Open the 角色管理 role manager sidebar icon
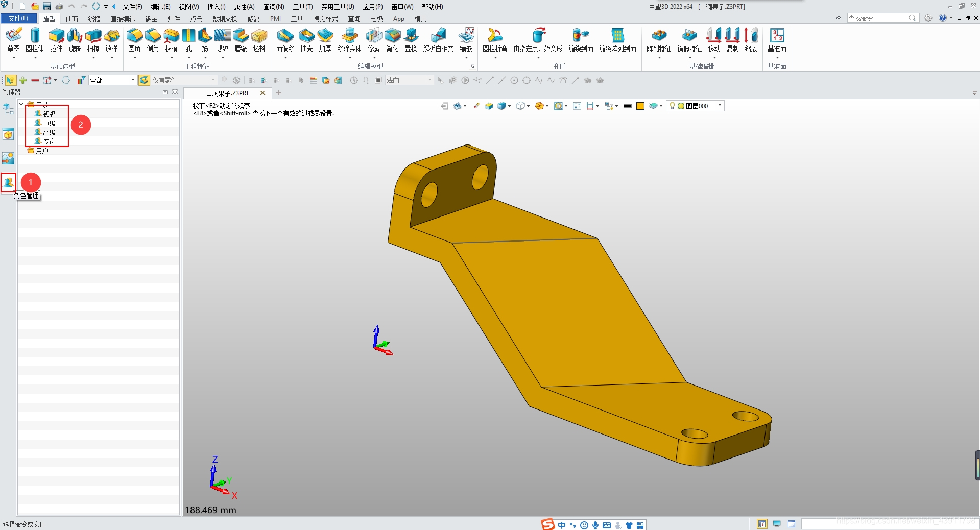 [x=8, y=182]
